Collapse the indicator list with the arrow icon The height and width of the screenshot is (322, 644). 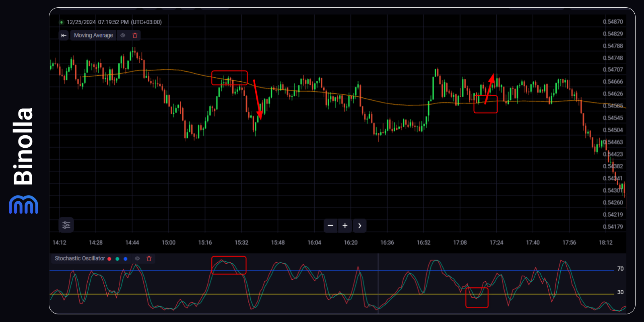(64, 35)
